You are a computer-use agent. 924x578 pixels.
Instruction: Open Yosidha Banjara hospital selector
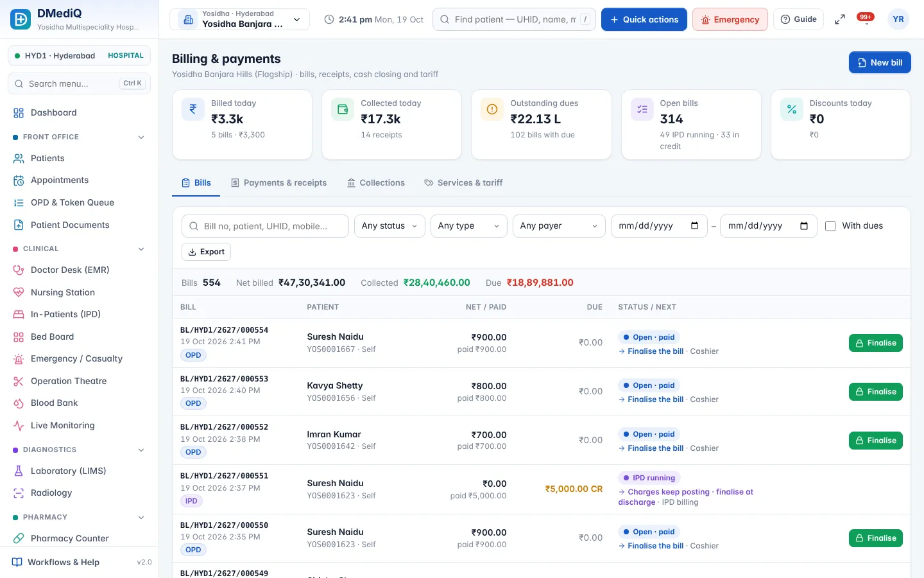239,19
